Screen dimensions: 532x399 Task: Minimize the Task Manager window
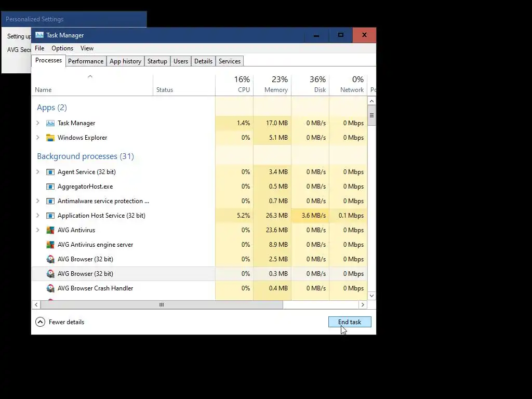(316, 35)
